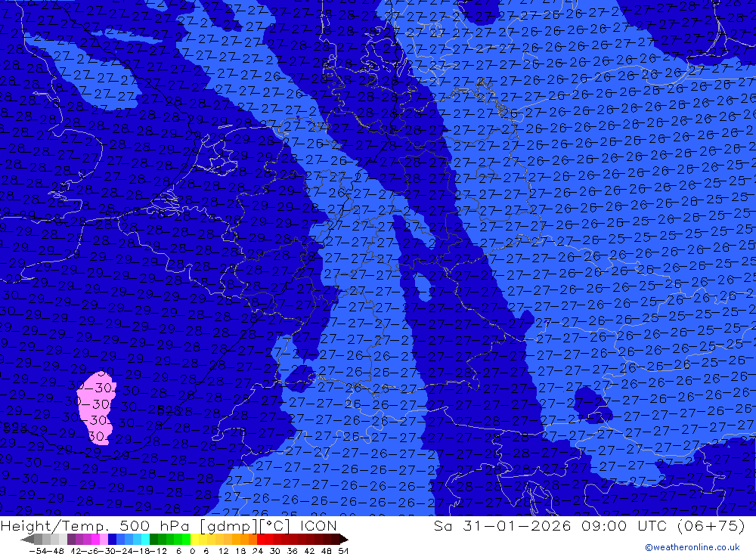Click the Sa 31-01-2026 09:00 UTC timestamp
The image size is (756, 554).
pyautogui.click(x=589, y=525)
